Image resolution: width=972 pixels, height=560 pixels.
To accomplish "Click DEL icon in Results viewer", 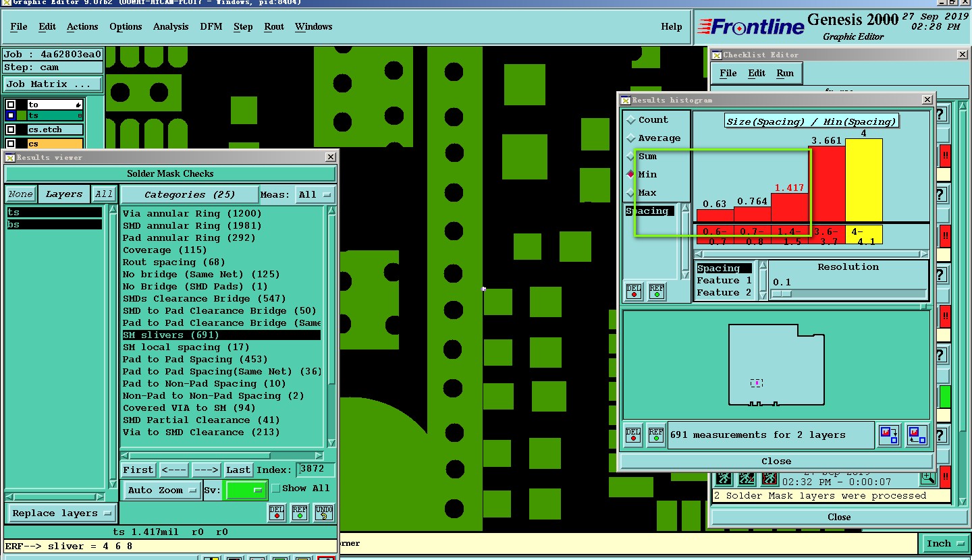I will (277, 513).
